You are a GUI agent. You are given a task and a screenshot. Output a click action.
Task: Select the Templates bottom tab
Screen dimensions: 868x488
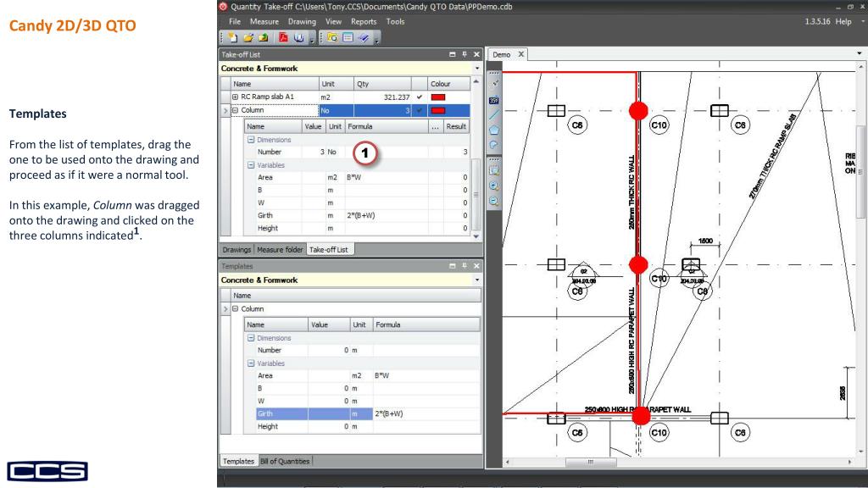coord(238,461)
